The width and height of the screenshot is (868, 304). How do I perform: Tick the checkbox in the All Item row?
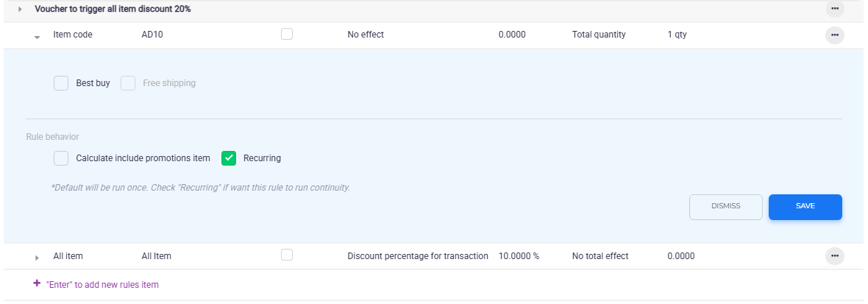(x=287, y=255)
